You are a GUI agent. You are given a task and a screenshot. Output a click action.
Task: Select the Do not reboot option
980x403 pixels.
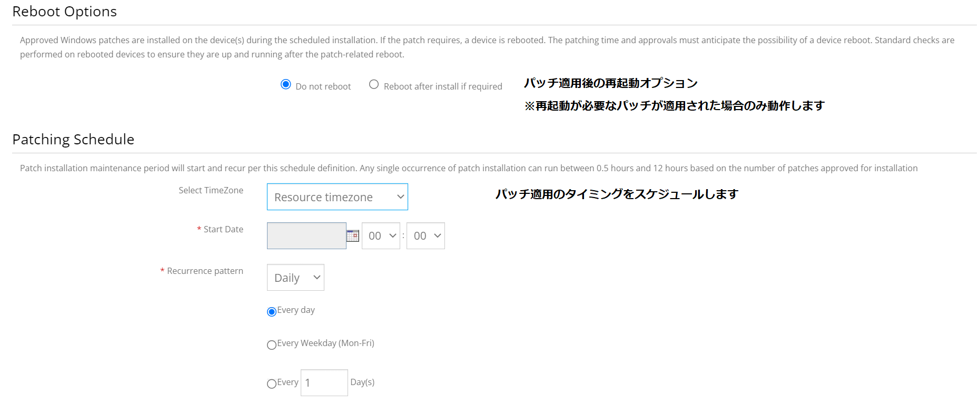coord(286,84)
